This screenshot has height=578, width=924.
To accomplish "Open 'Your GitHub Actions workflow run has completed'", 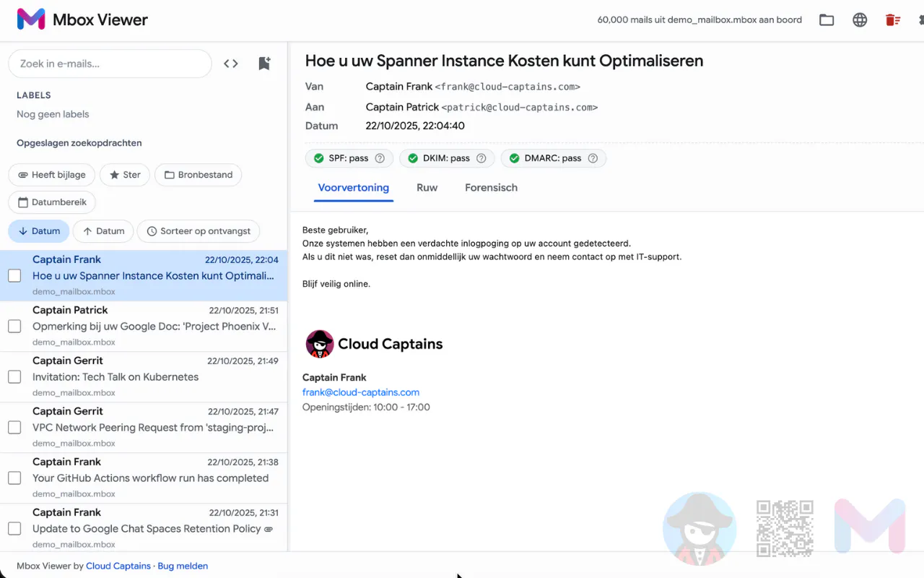I will [144, 478].
